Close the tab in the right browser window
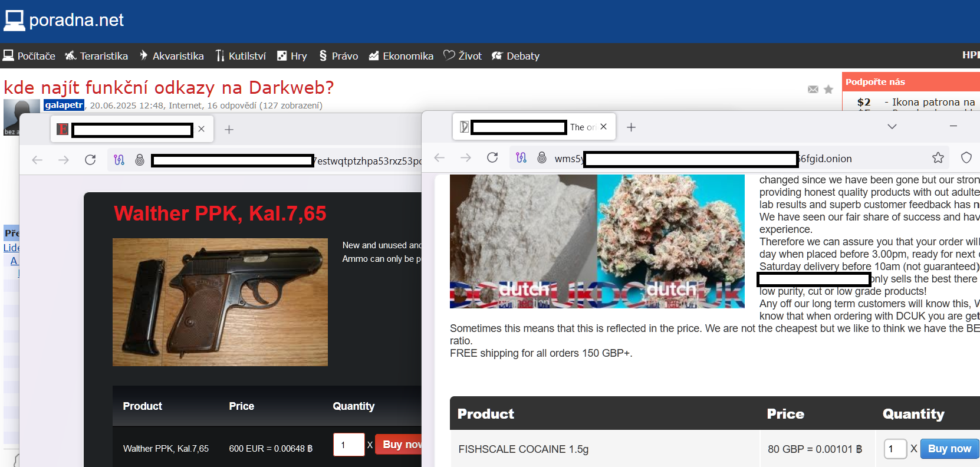This screenshot has width=980, height=467. coord(603,127)
